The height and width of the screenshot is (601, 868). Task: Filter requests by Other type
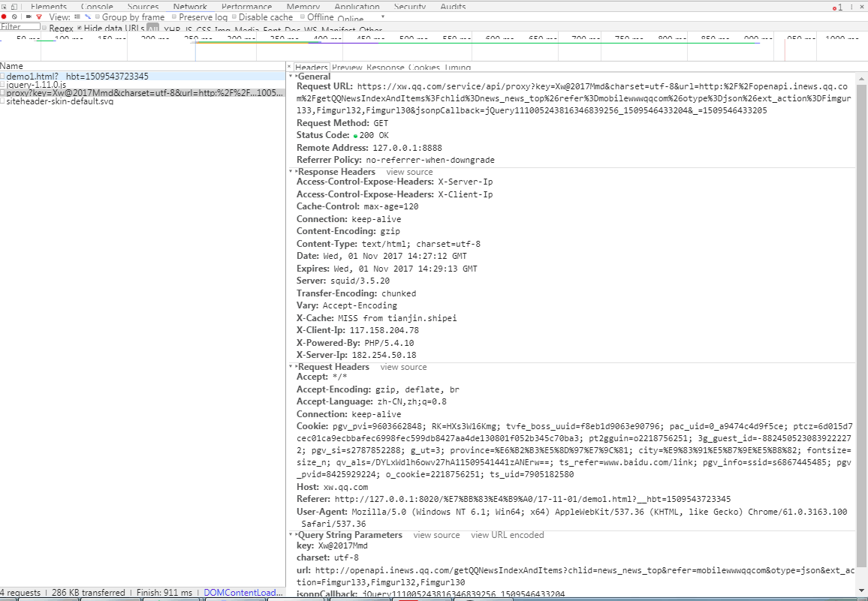pyautogui.click(x=371, y=29)
